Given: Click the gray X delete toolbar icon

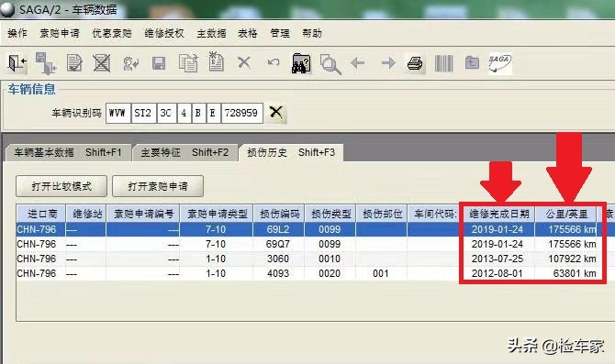Looking at the screenshot, I should [x=244, y=62].
